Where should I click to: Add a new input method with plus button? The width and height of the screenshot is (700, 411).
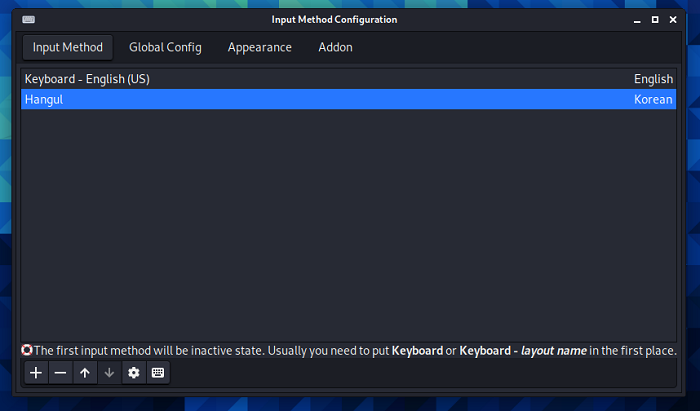[36, 373]
